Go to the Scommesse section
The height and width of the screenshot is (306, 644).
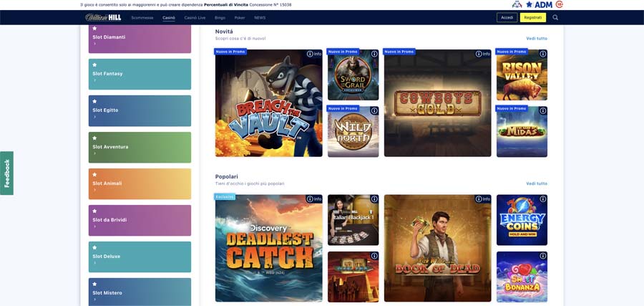142,18
